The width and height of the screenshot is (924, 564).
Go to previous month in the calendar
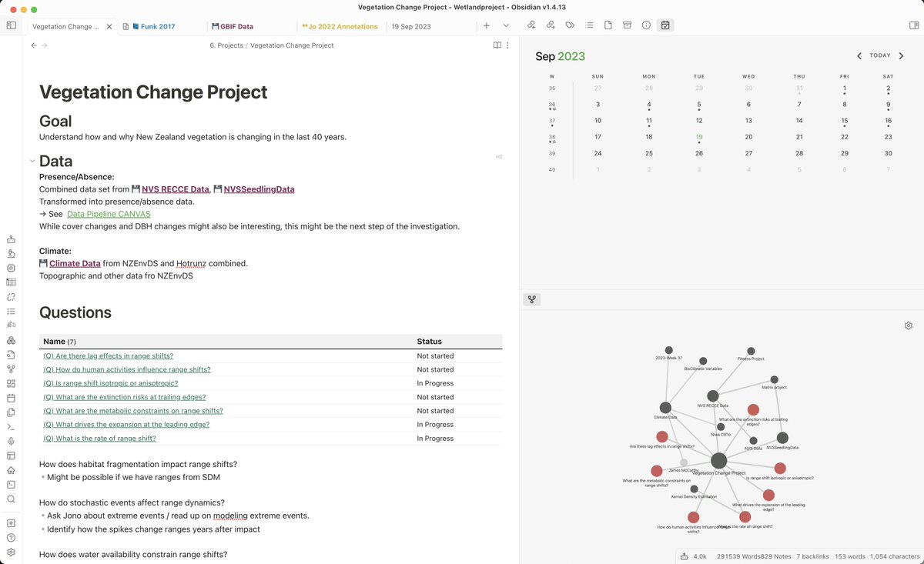(859, 55)
